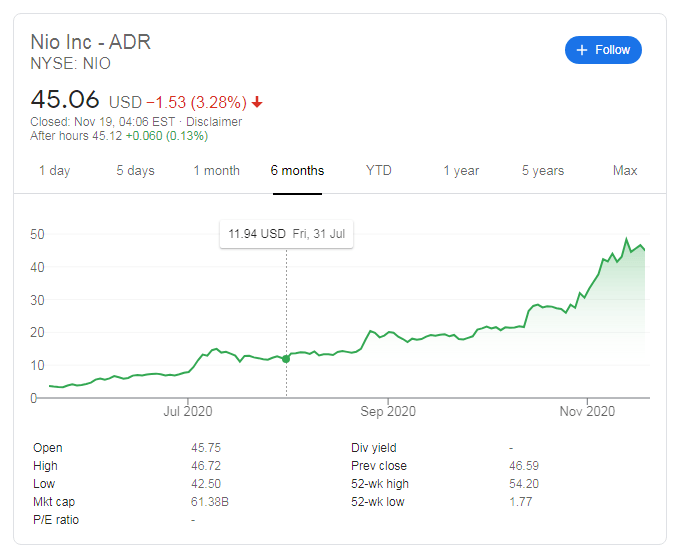Click the Jul 2020 axis label
The width and height of the screenshot is (682, 549).
click(188, 411)
